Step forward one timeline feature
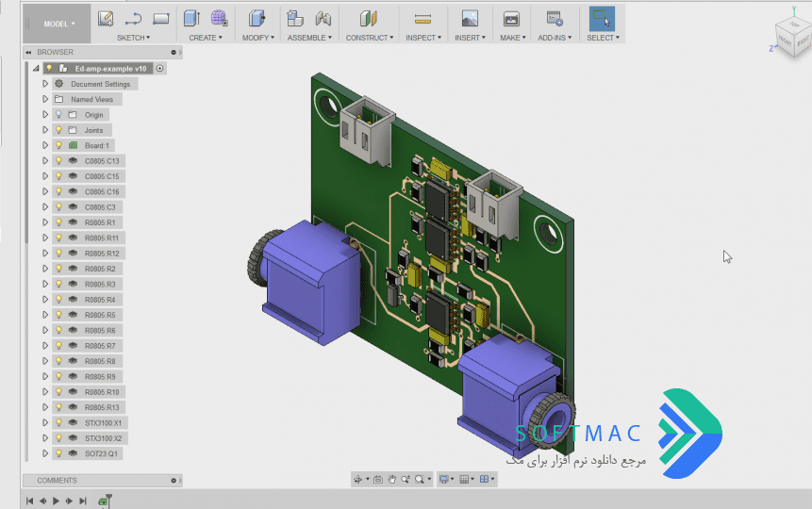The image size is (812, 509). pos(69,501)
